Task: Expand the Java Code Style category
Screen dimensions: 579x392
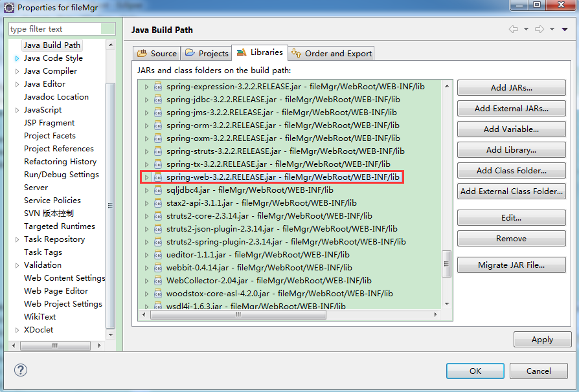Action: (x=17, y=58)
